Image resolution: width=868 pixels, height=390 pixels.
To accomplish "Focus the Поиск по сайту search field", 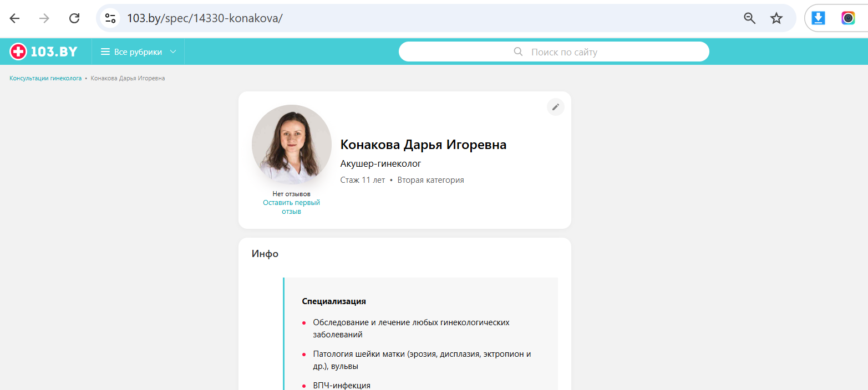I will pos(554,52).
